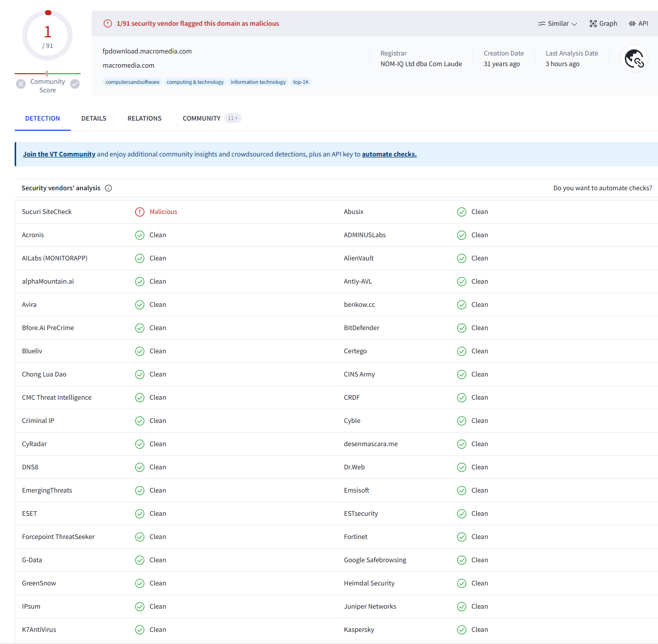The image size is (658, 644).
Task: Click the Clean check icon for Abusix
Action: pyautogui.click(x=462, y=212)
